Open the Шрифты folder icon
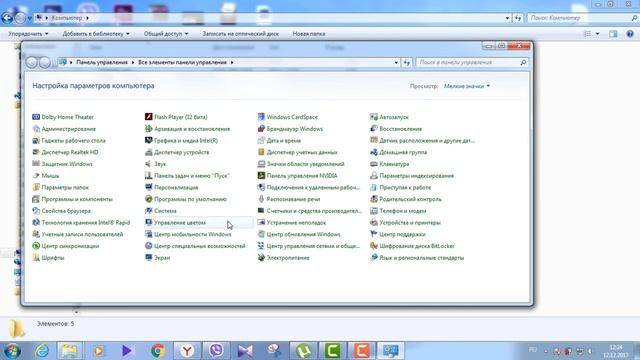Screen dimensions: 640x360 pyautogui.click(x=36, y=258)
